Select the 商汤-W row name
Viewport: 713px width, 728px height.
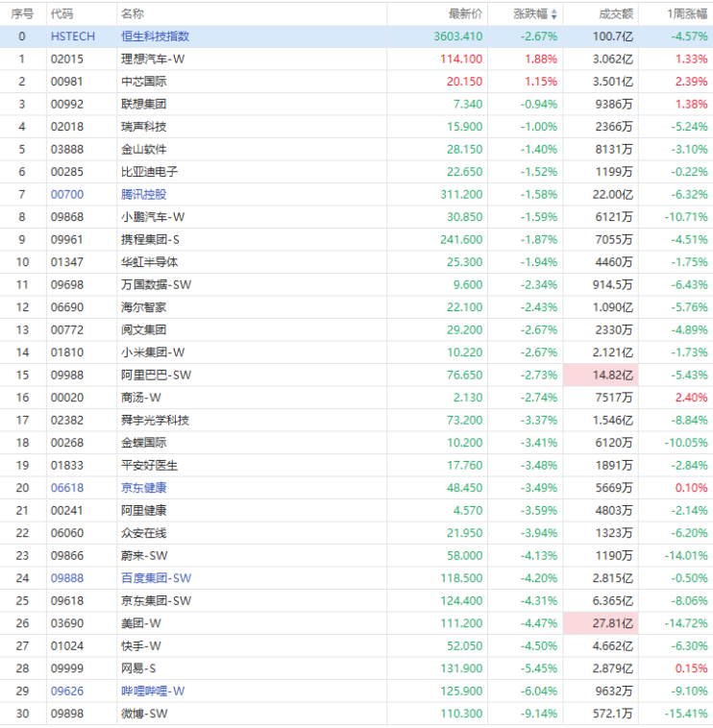click(141, 398)
